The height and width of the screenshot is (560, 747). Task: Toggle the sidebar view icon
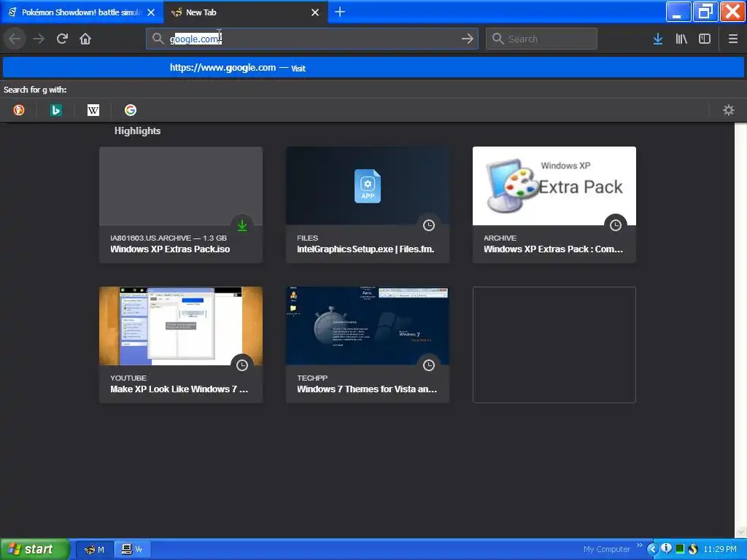[x=705, y=39]
